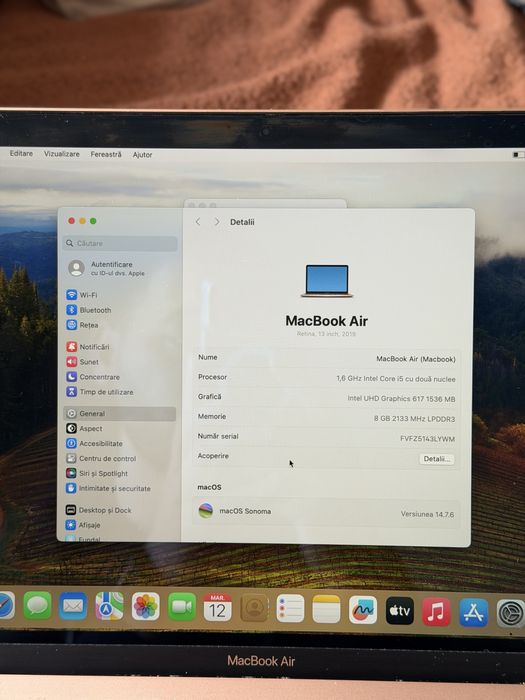Click Intel UHD Graphics 617 value

point(401,399)
